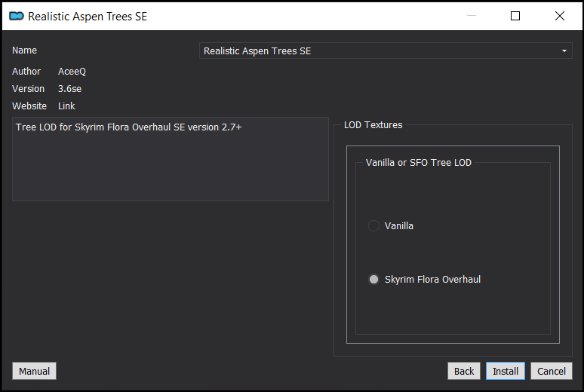Image resolution: width=584 pixels, height=392 pixels.
Task: Click the version number 3.6se
Action: coord(69,89)
